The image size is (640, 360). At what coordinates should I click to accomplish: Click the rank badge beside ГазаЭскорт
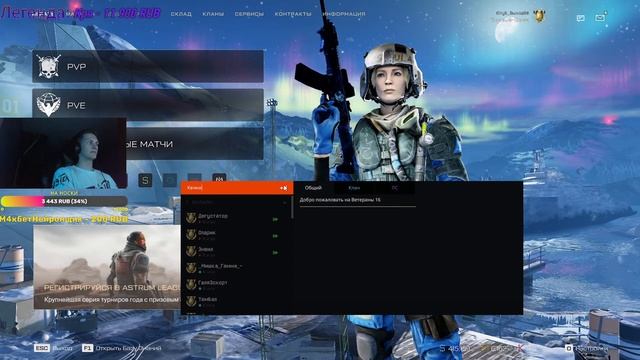(191, 284)
